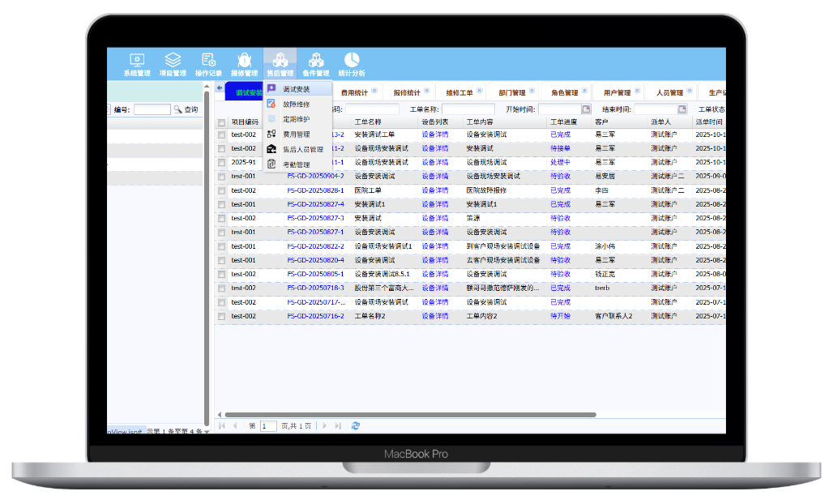The height and width of the screenshot is (504, 833).
Task: Choose 故障维修 from the dropdown menu
Action: (x=296, y=104)
